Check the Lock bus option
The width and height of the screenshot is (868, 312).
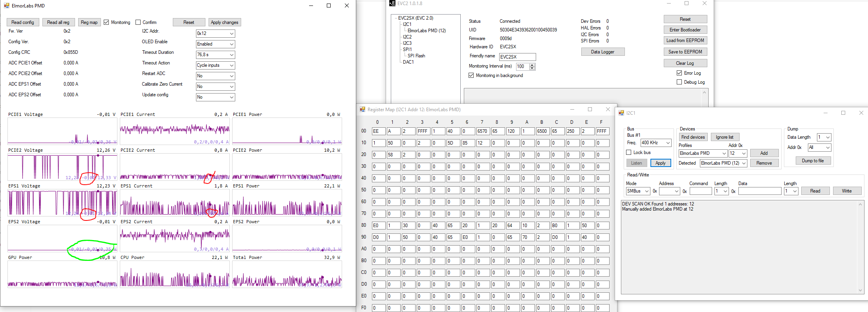tap(629, 152)
